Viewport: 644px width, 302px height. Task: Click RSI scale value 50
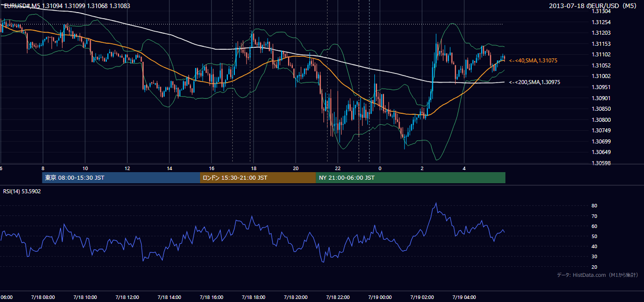pyautogui.click(x=595, y=236)
